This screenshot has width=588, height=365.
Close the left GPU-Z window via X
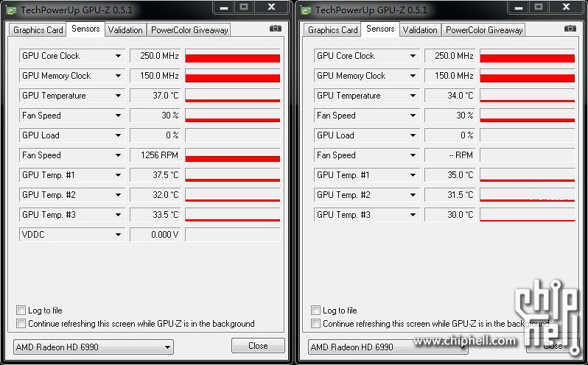pos(271,7)
